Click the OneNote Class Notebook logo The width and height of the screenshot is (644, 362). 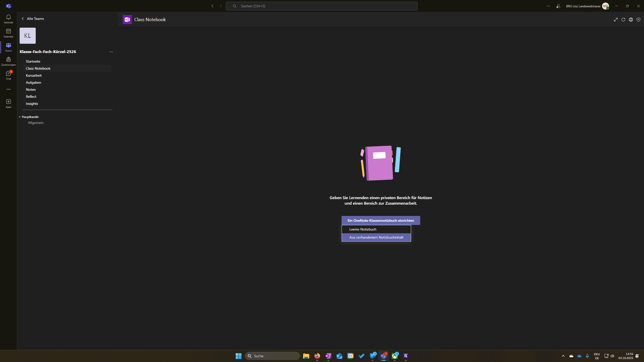point(127,20)
